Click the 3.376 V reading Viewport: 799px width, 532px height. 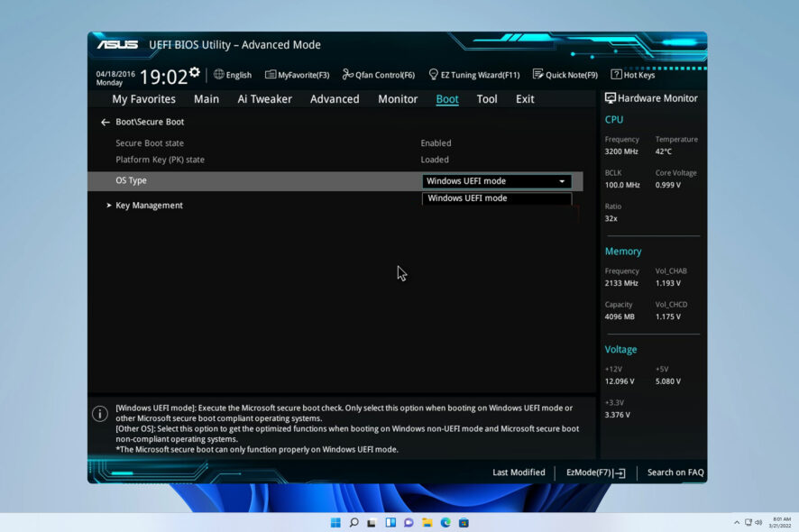pos(618,416)
